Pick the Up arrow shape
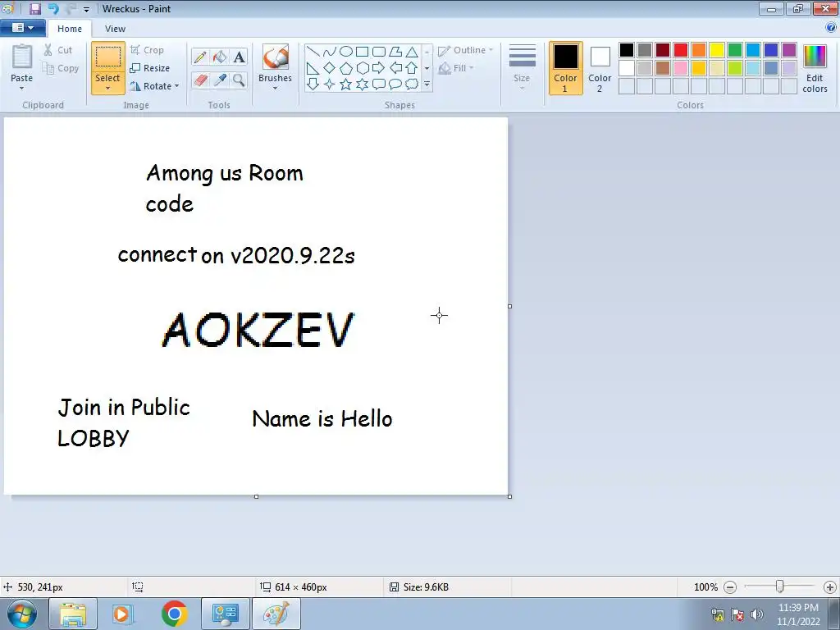Image resolution: width=840 pixels, height=630 pixels. pos(412,68)
